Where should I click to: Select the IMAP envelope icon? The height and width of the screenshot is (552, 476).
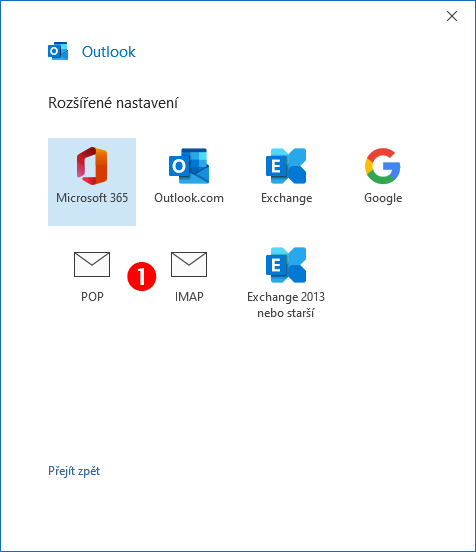tap(189, 264)
